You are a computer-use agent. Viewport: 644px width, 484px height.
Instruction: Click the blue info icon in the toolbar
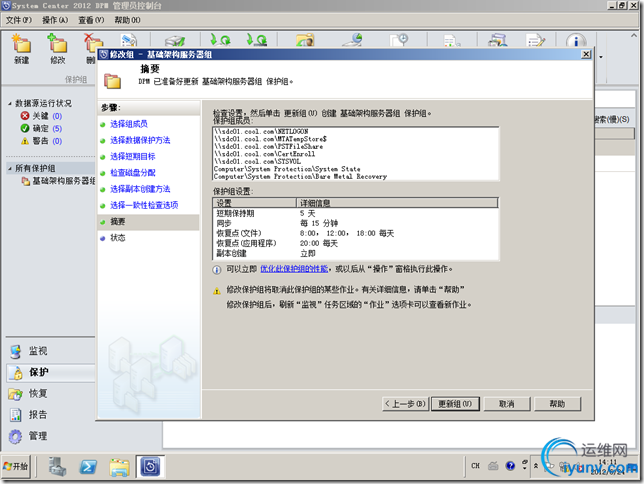coord(576,41)
